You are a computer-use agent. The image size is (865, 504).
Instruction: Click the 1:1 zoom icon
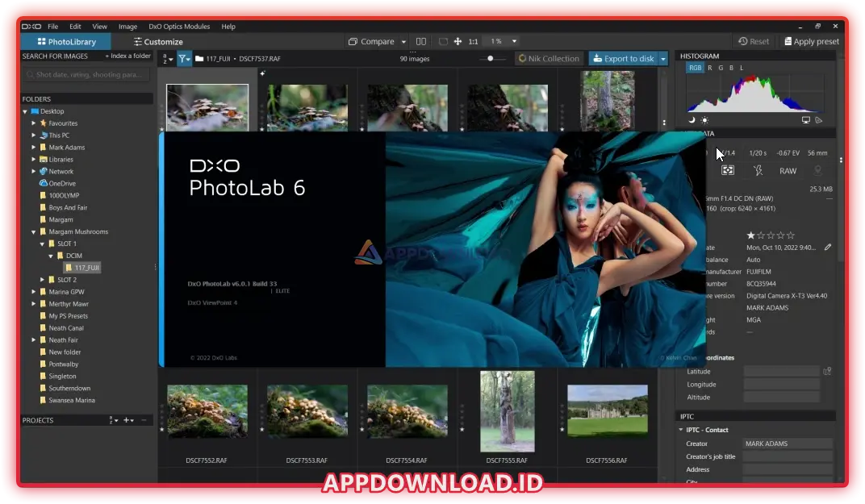coord(473,41)
